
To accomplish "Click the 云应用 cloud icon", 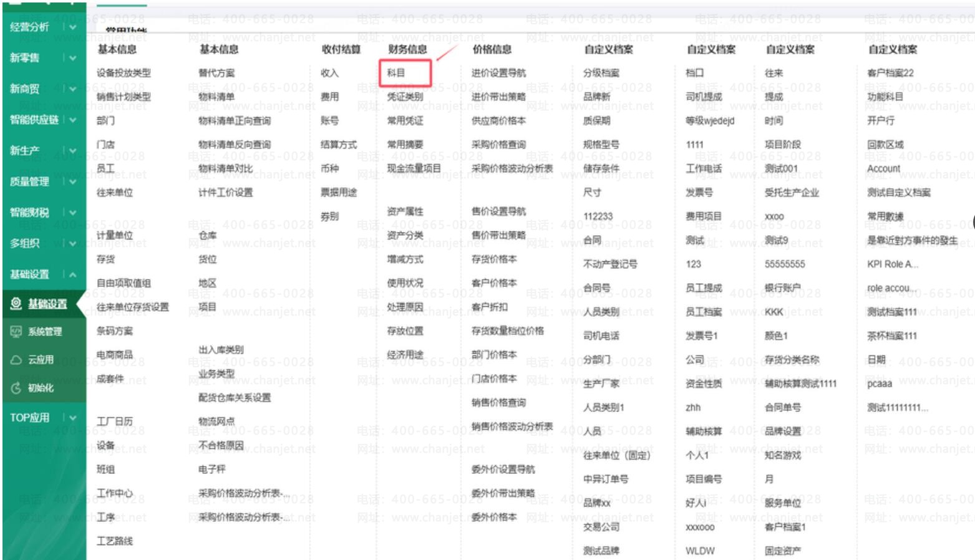I will (x=16, y=360).
